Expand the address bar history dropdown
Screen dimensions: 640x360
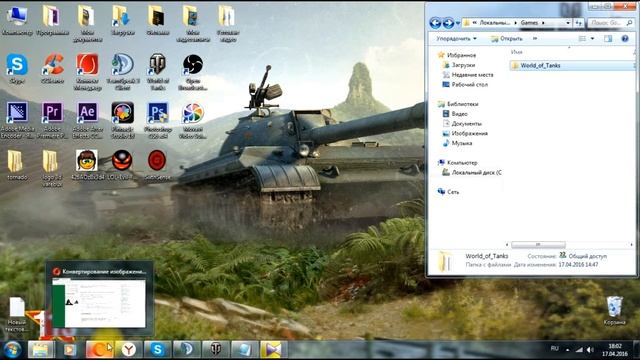pyautogui.click(x=568, y=23)
